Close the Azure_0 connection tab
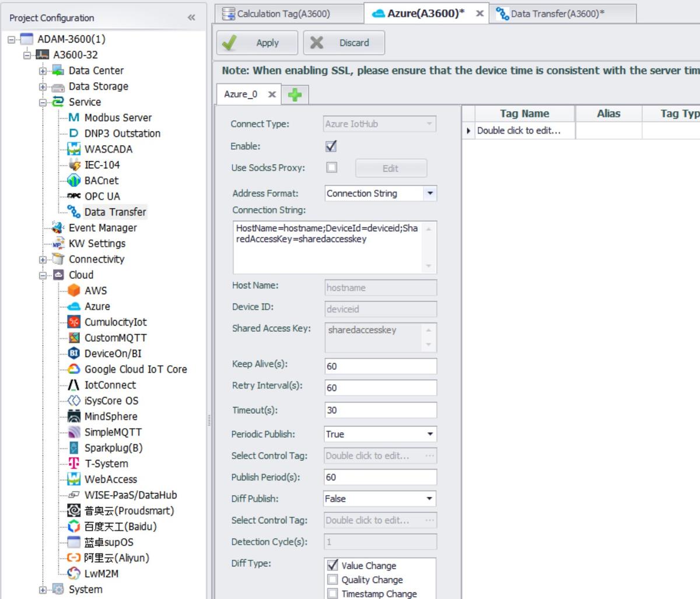The image size is (700, 599). pos(272,94)
